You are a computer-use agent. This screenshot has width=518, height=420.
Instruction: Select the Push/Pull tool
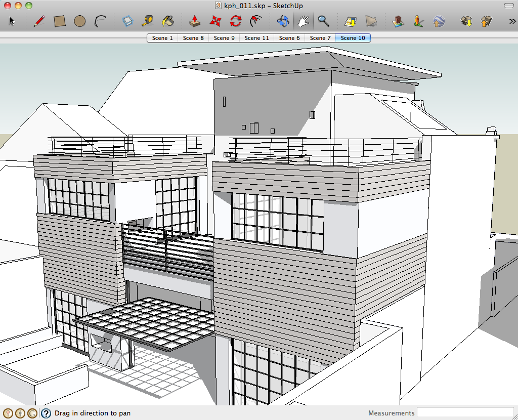(x=195, y=21)
